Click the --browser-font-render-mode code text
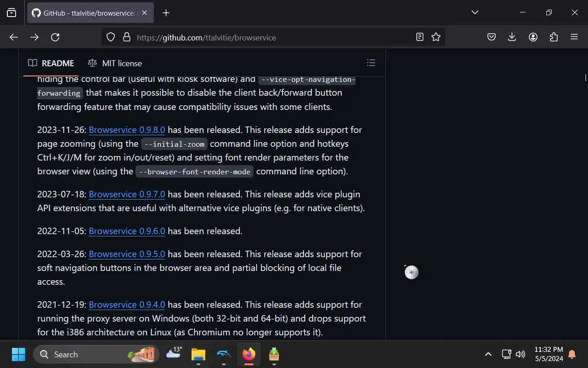 (194, 172)
